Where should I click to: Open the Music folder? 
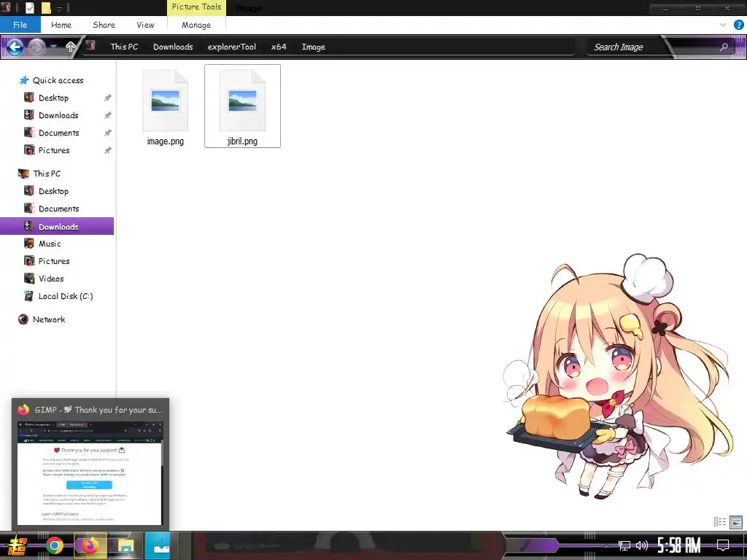point(50,244)
